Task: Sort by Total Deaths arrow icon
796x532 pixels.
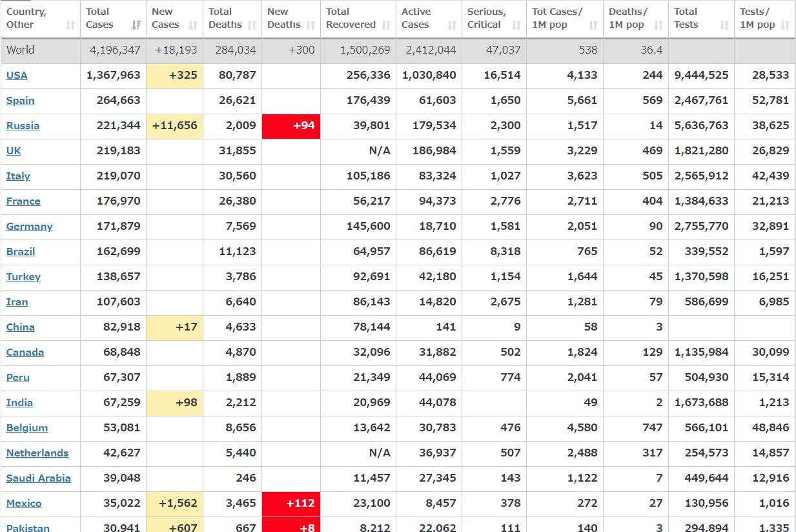Action: tap(252, 25)
